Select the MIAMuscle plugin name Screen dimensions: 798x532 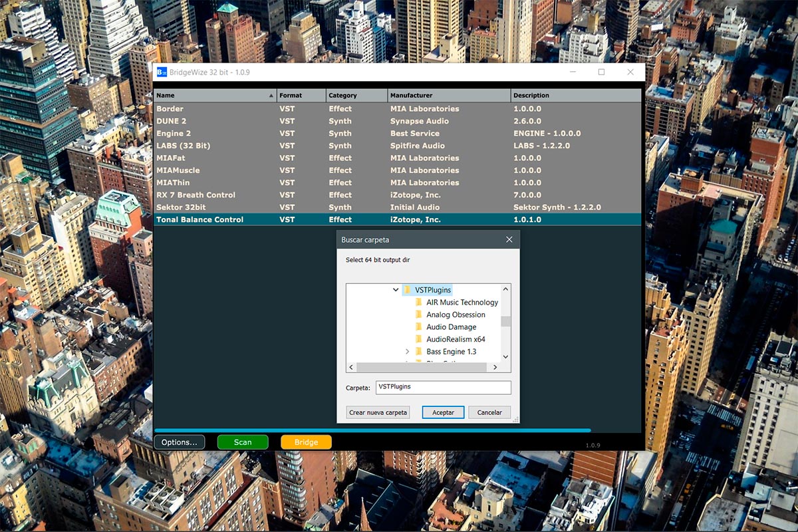[178, 170]
